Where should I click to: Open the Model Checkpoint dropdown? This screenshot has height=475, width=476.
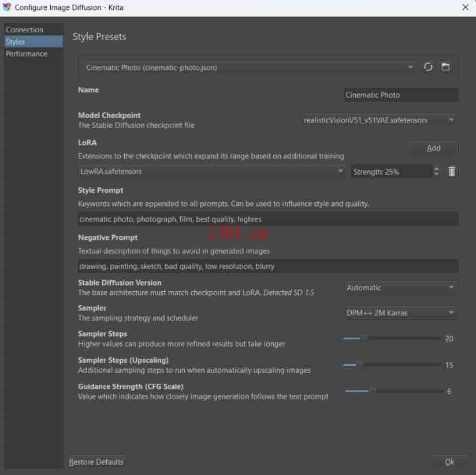(x=380, y=120)
